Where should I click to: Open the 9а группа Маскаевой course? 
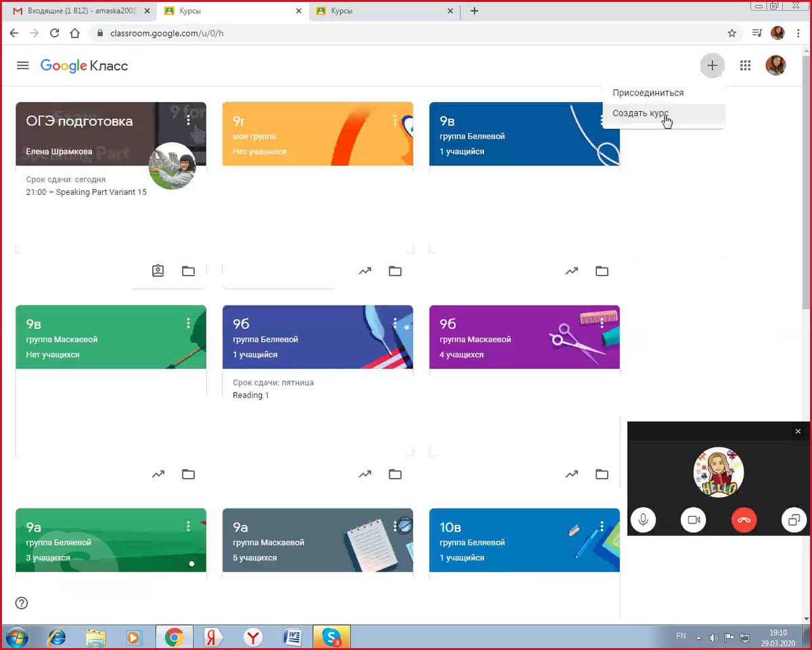pyautogui.click(x=240, y=527)
